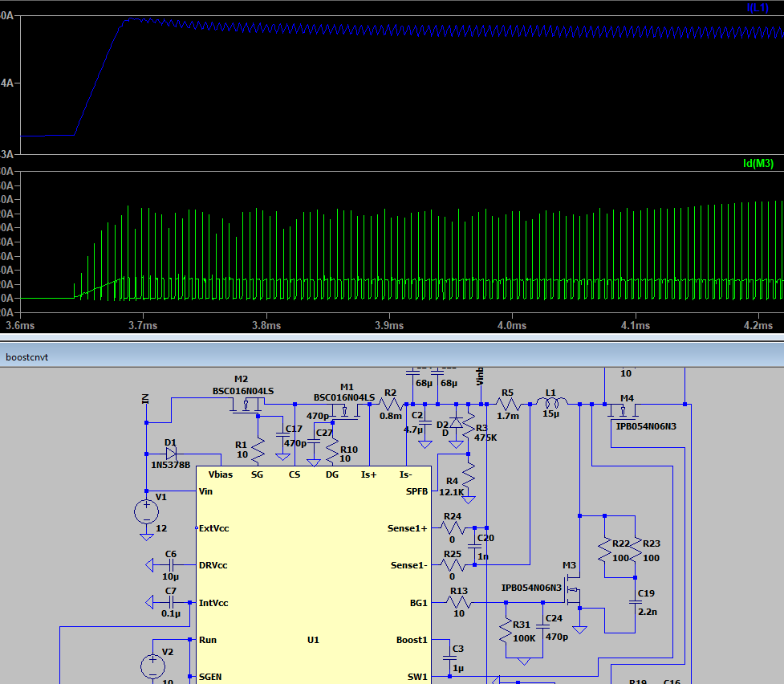This screenshot has width=784, height=684.
Task: Click the boostcnvt schematic window title
Action: pyautogui.click(x=27, y=357)
